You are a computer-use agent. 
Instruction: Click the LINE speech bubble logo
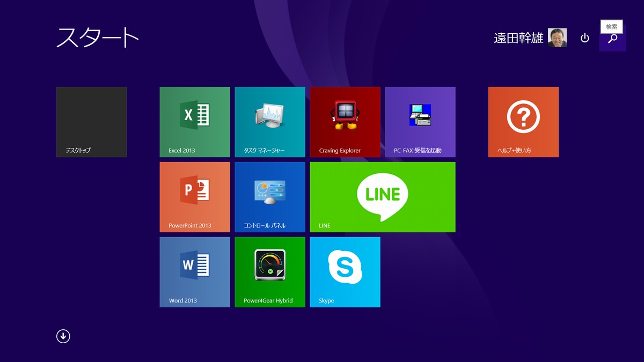point(382,195)
